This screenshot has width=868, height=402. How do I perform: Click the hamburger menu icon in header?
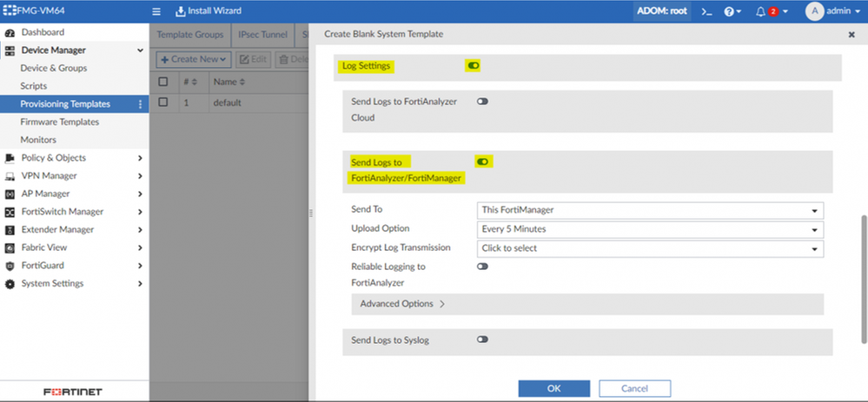coord(156,11)
